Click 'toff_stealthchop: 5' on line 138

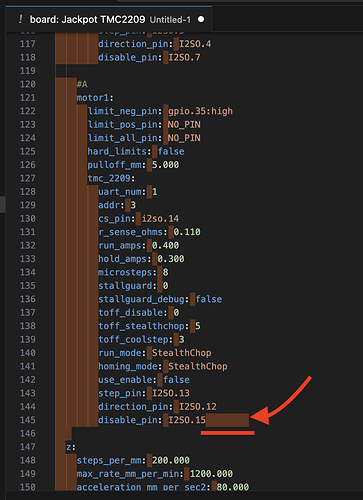149,326
